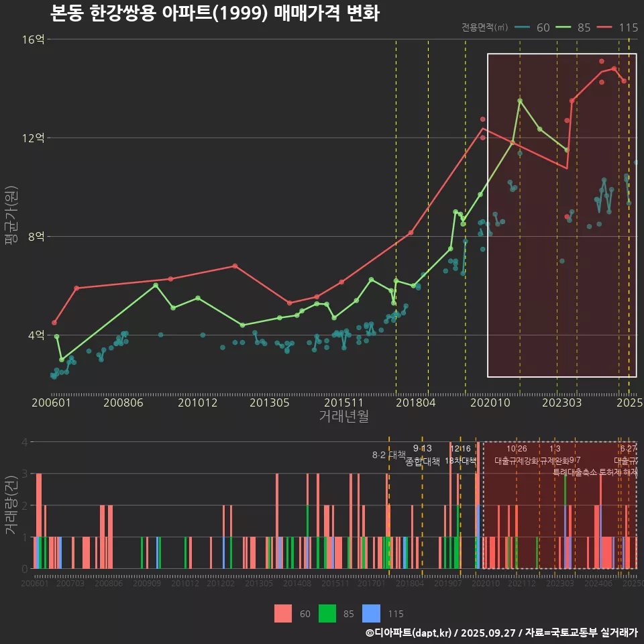The image size is (644, 644).
Task: Click the 9·13 종합대책 annotation label
Action: [x=423, y=455]
